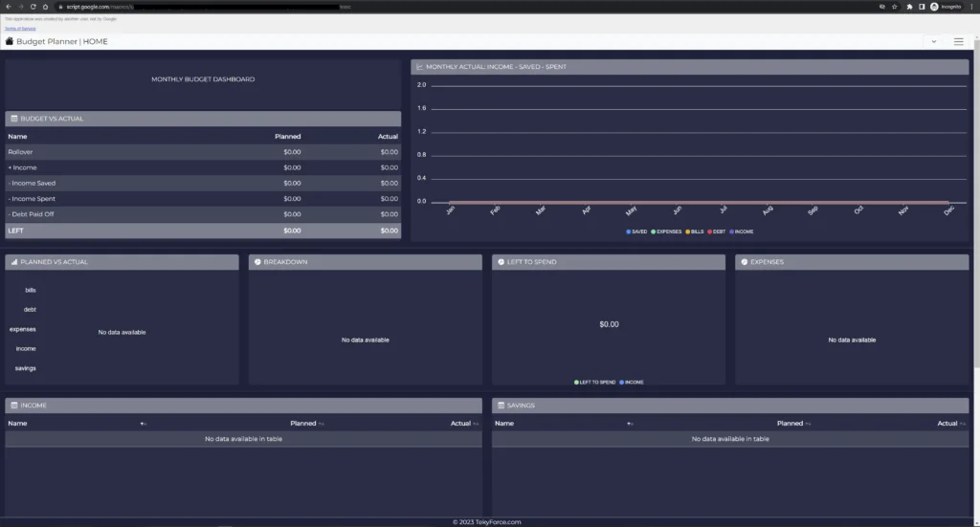Screen dimensions: 980x527
Task: Sort Savings table by Actual column
Action: tap(946, 423)
